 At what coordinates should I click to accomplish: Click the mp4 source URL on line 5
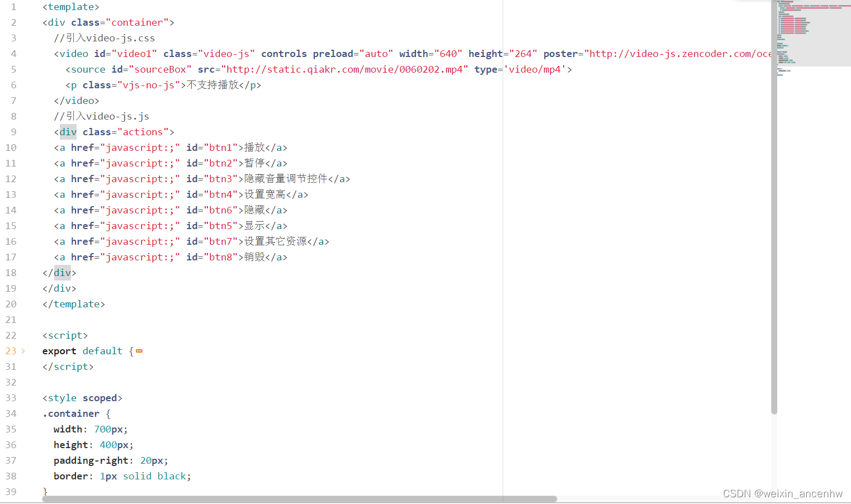[345, 69]
